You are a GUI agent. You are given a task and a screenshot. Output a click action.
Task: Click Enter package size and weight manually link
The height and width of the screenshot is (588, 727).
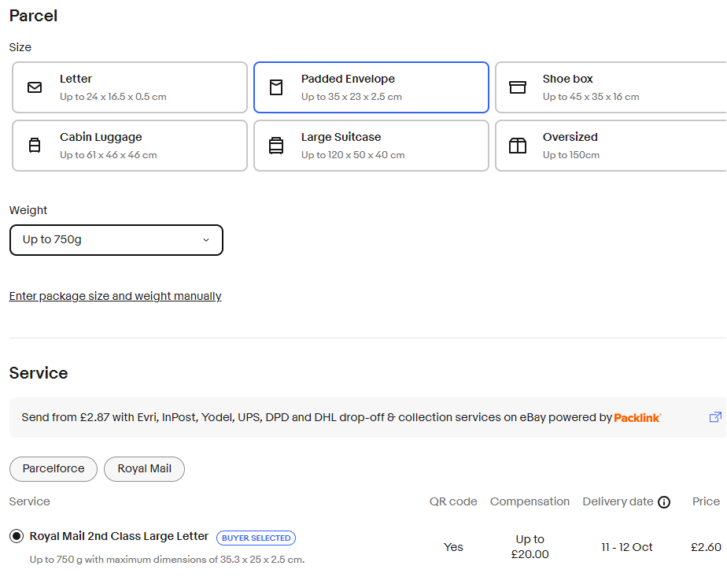[115, 296]
